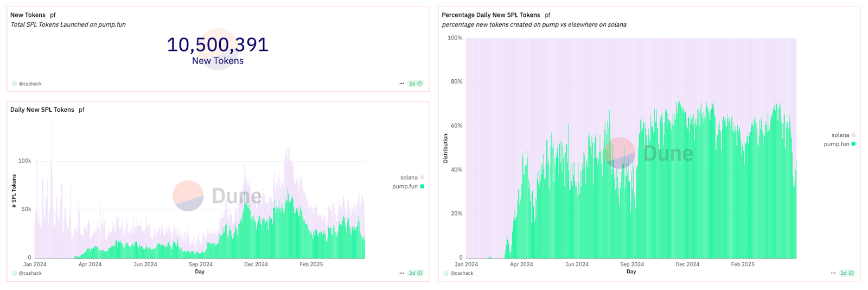
Task: Select the 10,500,391 counter value
Action: click(218, 45)
